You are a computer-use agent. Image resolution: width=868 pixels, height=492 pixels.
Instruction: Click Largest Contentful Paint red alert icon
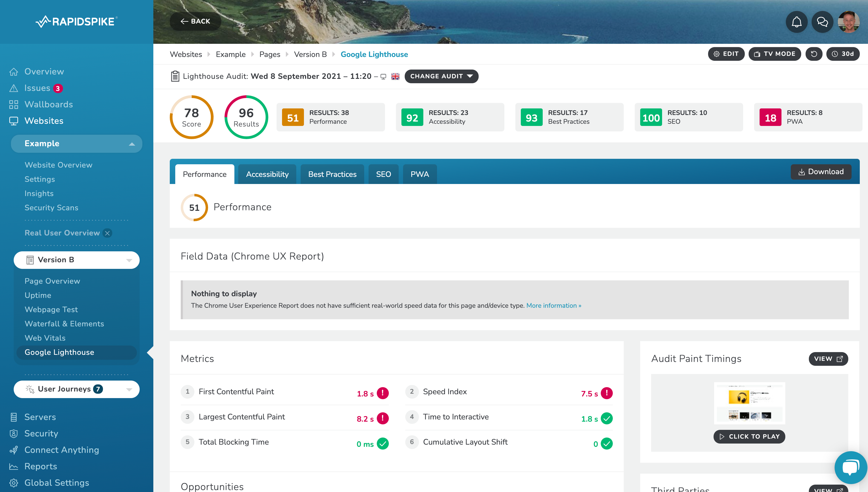click(383, 418)
